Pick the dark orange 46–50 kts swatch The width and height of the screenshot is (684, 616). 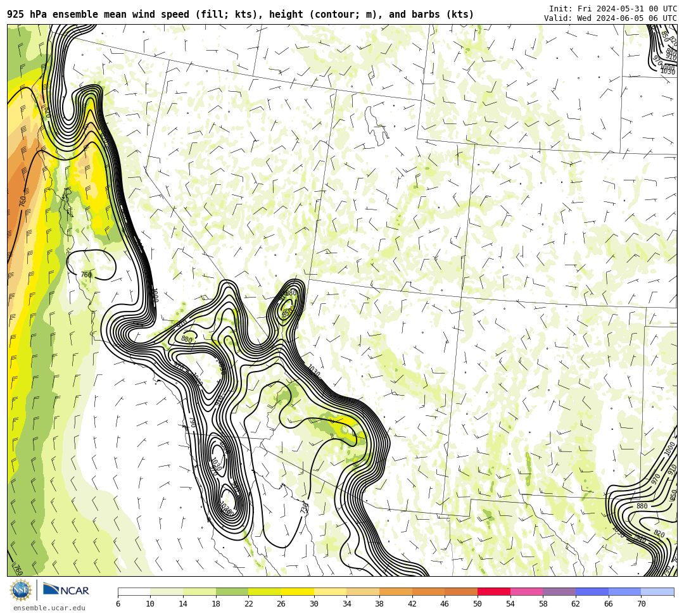click(x=461, y=591)
